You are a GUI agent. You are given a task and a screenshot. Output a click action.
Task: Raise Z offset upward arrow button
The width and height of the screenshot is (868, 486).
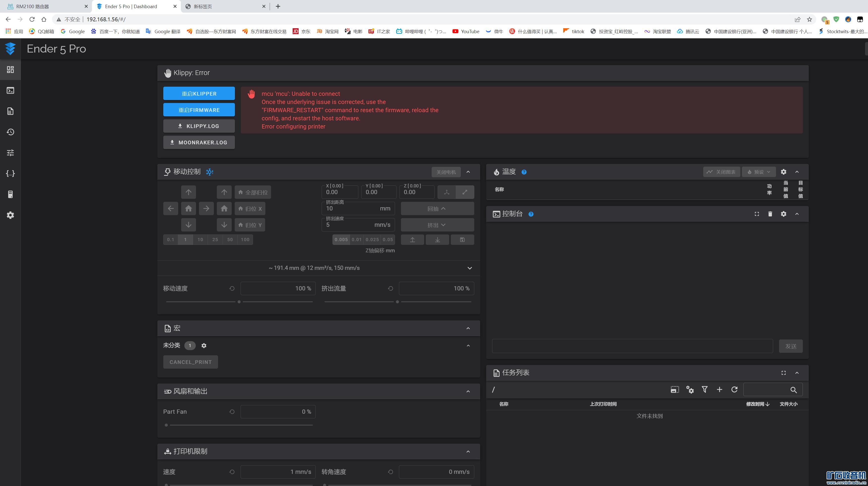click(412, 240)
